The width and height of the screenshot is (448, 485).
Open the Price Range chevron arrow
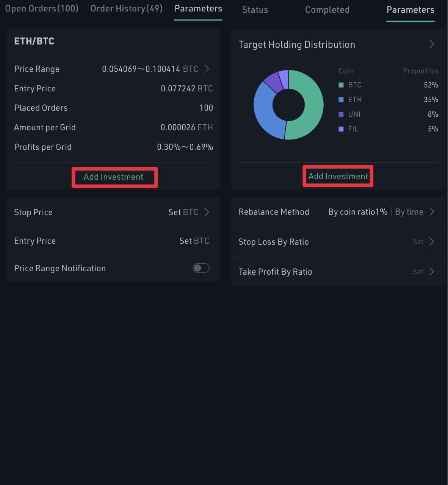click(207, 69)
